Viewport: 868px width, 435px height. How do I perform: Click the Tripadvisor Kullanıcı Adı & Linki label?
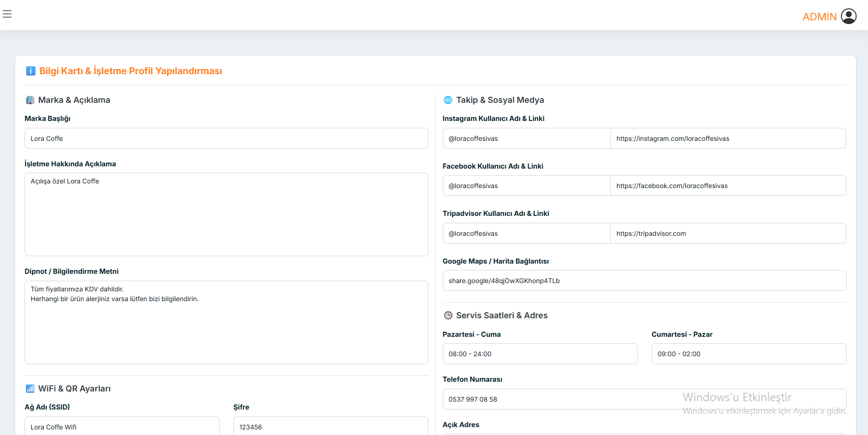coord(496,214)
